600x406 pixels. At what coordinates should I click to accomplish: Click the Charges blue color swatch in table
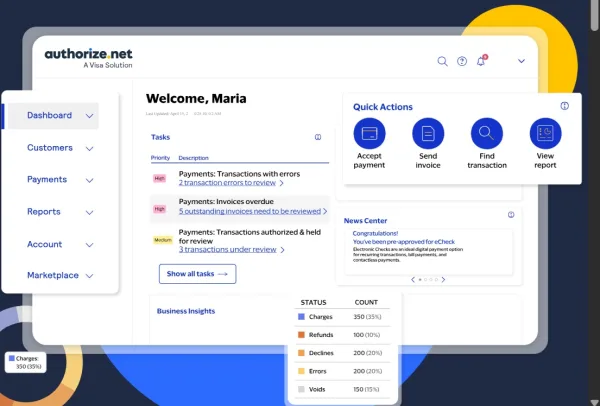point(302,316)
